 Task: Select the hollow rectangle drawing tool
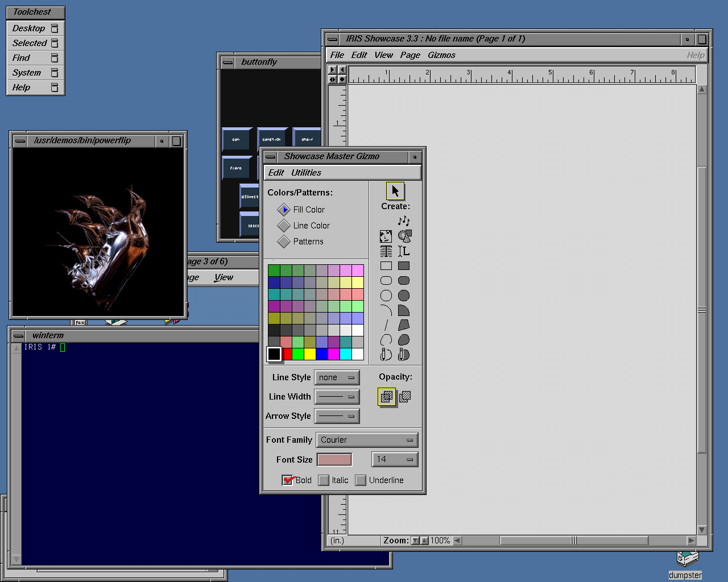[386, 265]
